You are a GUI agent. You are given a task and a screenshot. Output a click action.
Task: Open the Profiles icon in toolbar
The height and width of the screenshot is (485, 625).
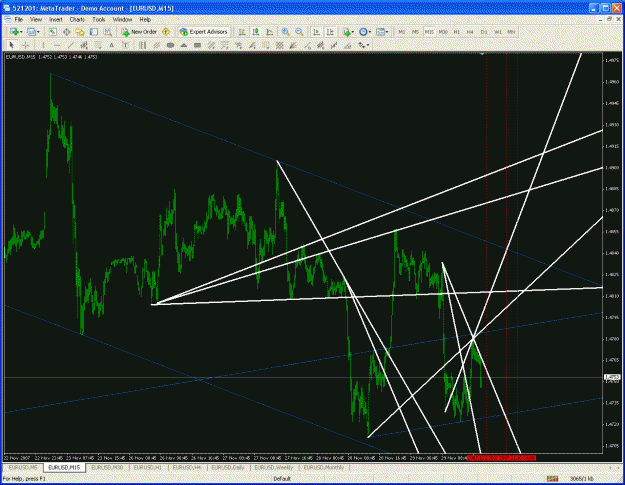click(31, 32)
